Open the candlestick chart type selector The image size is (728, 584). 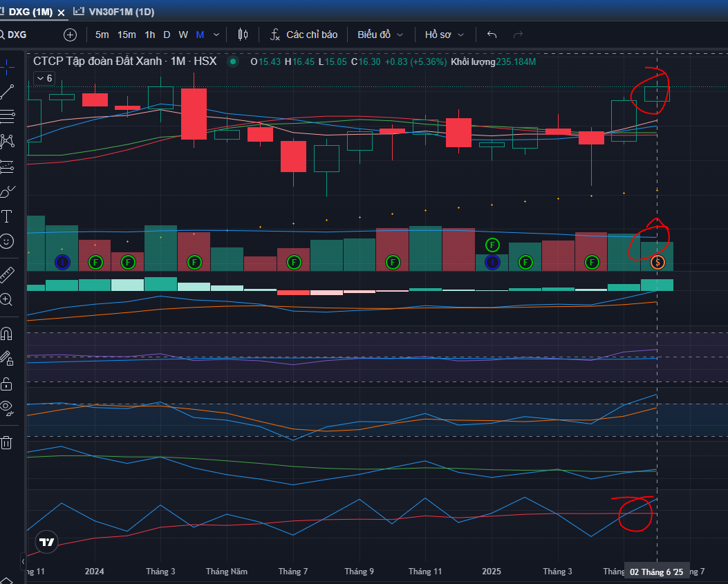click(x=243, y=35)
